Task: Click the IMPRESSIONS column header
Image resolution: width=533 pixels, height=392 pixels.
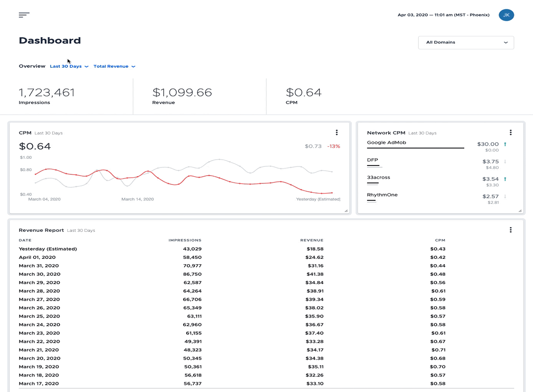Action: (185, 241)
